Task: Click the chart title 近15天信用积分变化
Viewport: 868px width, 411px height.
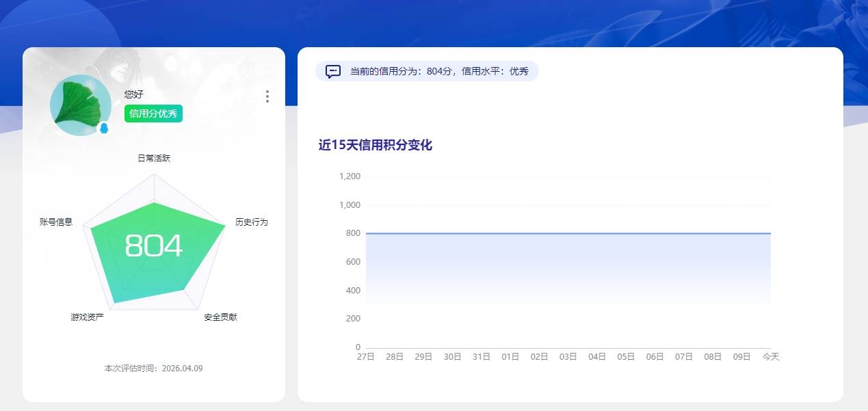Action: pos(374,146)
